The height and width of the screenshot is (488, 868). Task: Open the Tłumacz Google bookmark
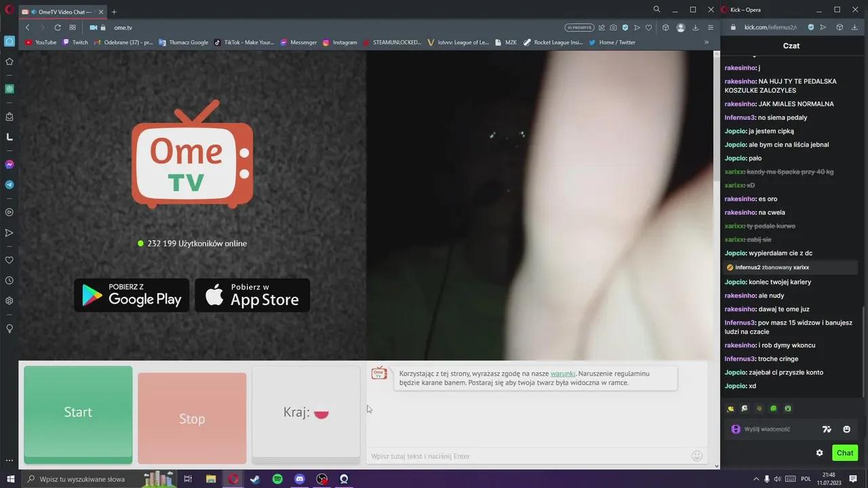[x=184, y=42]
